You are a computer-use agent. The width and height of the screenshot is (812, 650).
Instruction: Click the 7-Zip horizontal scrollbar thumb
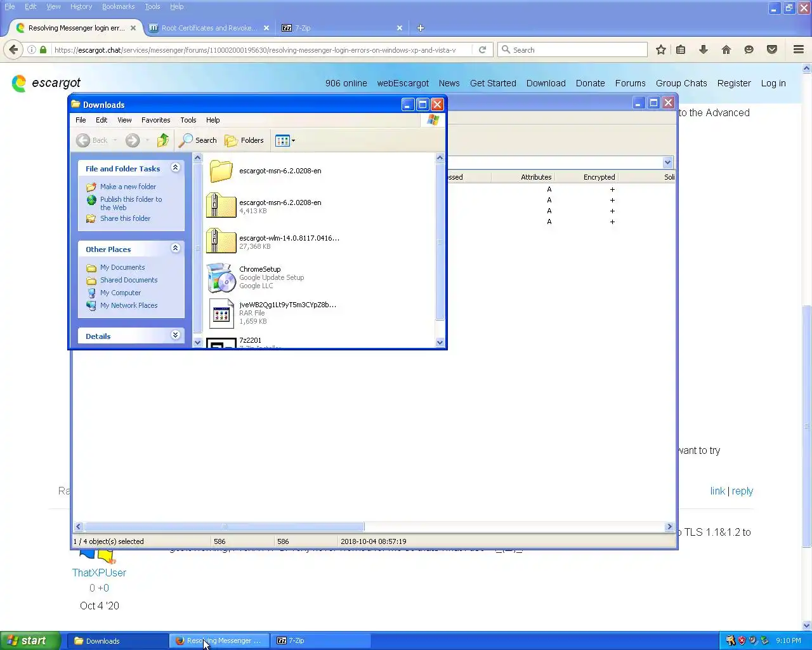(x=224, y=527)
